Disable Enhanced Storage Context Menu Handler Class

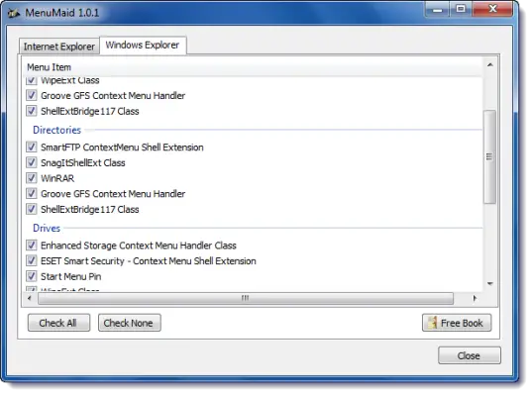pos(32,246)
